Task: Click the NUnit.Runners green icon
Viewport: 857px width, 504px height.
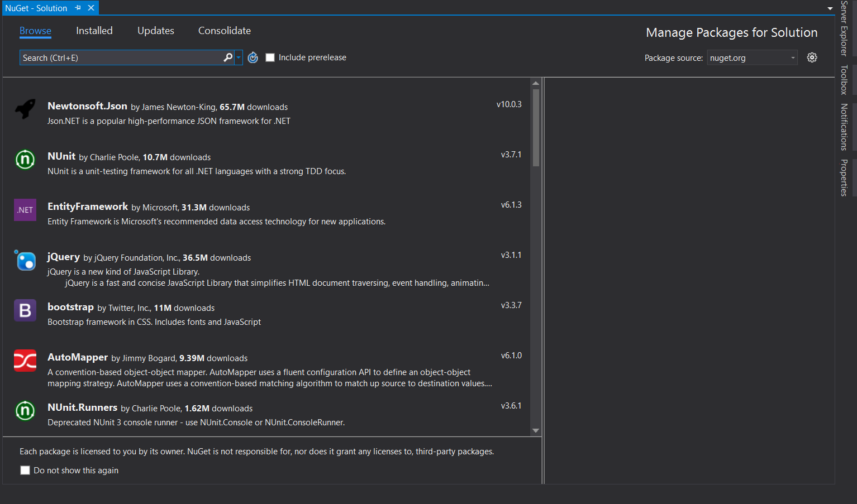Action: click(x=25, y=411)
